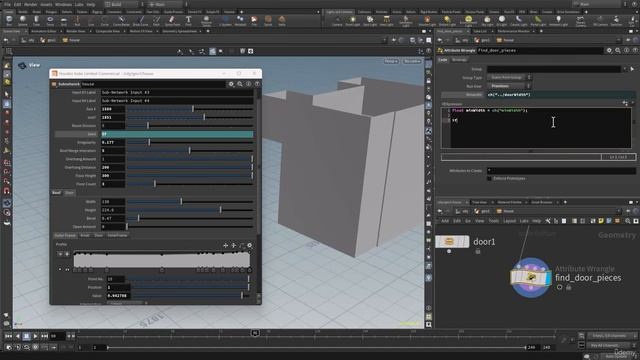
Task: Open Persp camera menu in viewport
Action: pyautogui.click(x=391, y=61)
